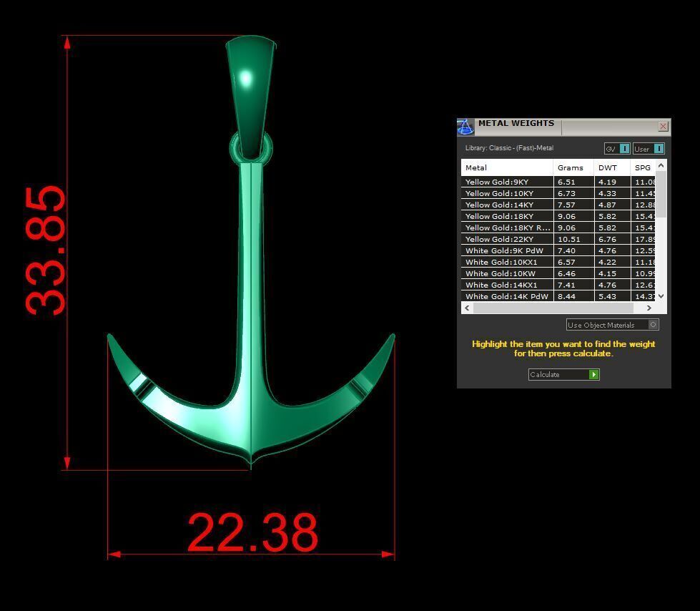The image size is (700, 611).
Task: Click the 5.43 DWT value
Action: [607, 296]
